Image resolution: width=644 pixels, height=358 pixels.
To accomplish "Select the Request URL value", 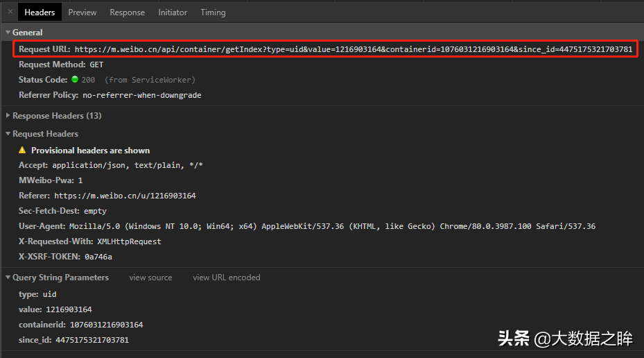I will pos(354,49).
